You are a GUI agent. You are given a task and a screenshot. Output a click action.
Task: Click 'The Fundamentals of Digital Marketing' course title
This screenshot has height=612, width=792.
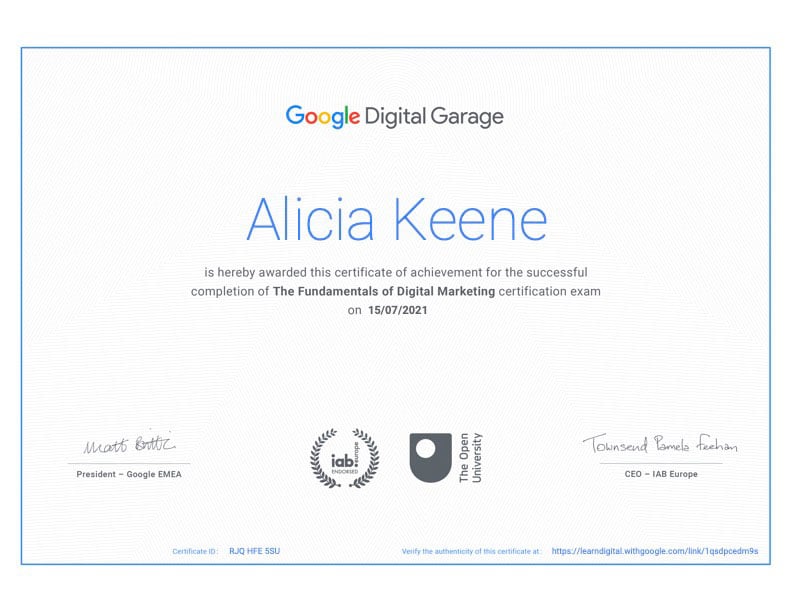384,291
